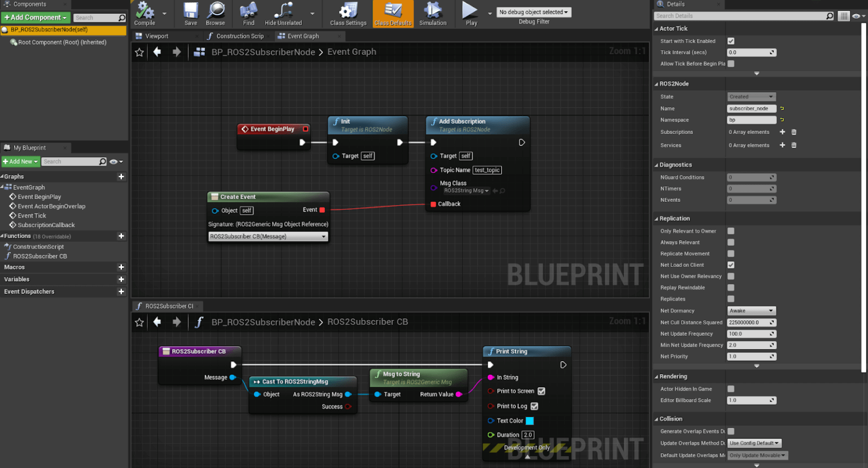Open Class Settings
Viewport: 868px width, 468px height.
pos(347,12)
